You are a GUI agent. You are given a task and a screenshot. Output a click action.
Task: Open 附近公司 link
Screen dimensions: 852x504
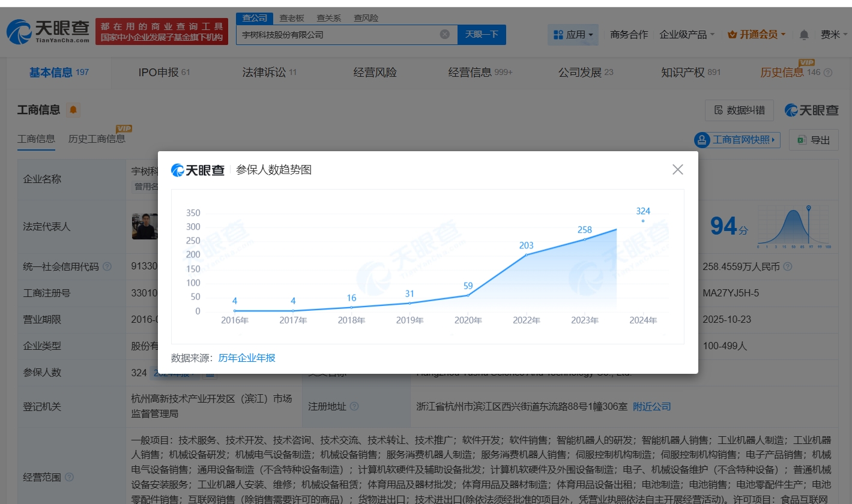coord(652,407)
